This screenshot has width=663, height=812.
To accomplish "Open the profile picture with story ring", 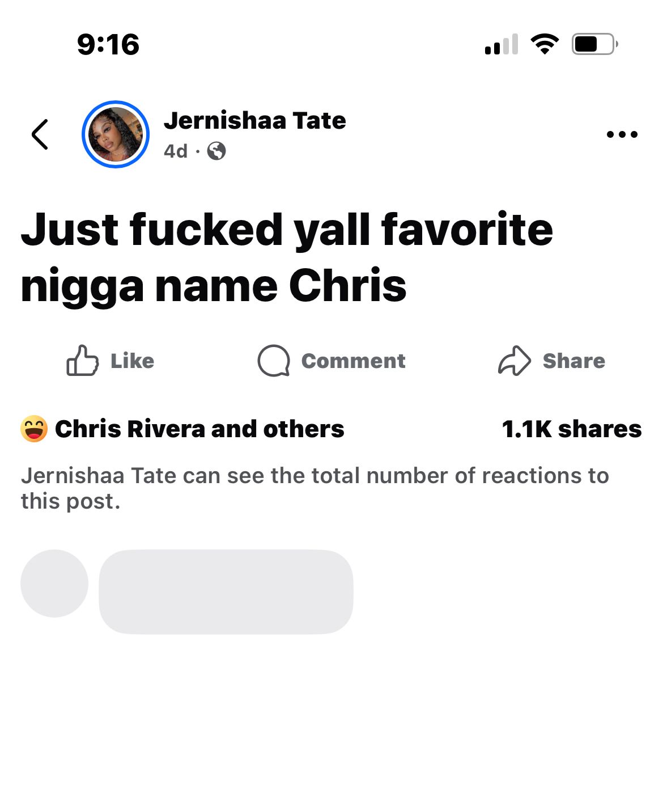I will pos(116,134).
